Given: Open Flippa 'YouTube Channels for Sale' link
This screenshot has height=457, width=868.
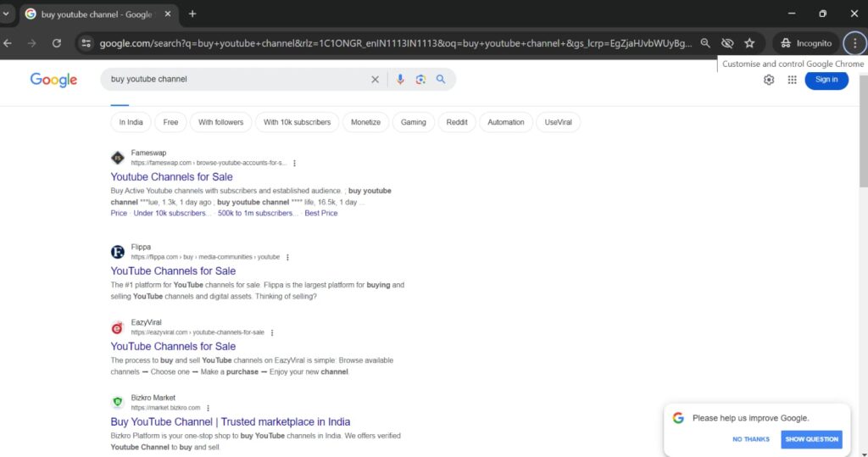Looking at the screenshot, I should pos(173,270).
